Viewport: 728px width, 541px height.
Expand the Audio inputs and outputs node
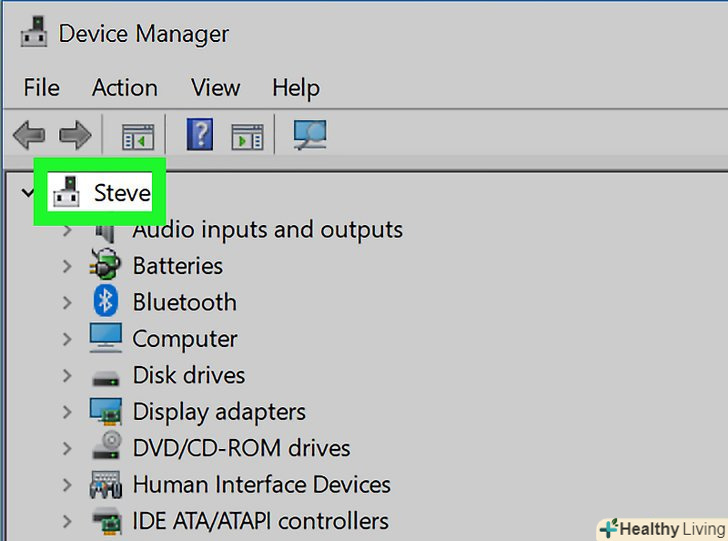[67, 230]
